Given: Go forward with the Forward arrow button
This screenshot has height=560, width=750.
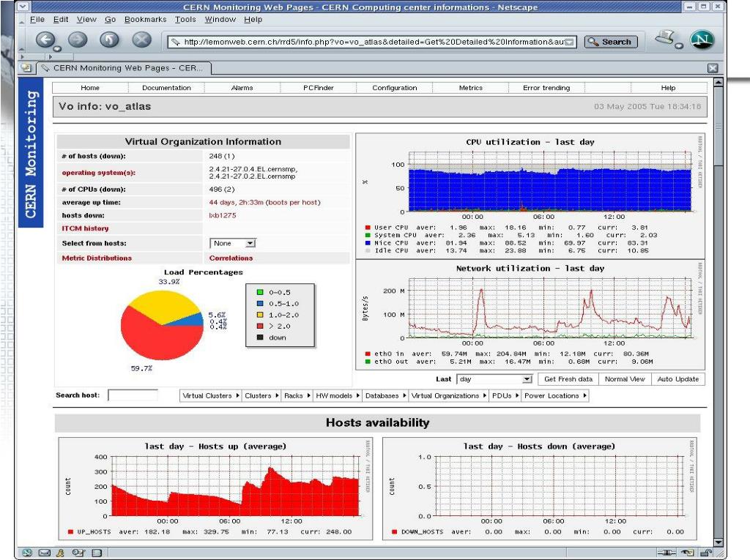Looking at the screenshot, I should tap(78, 40).
